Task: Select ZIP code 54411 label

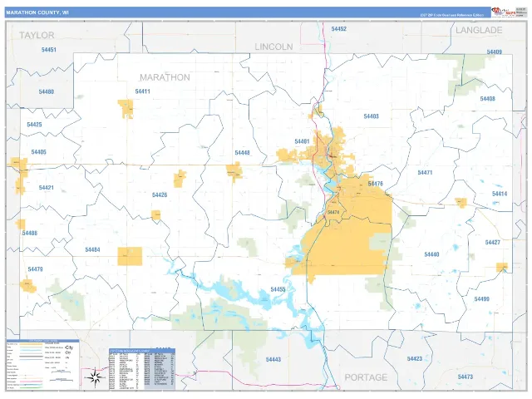Action: pos(142,91)
